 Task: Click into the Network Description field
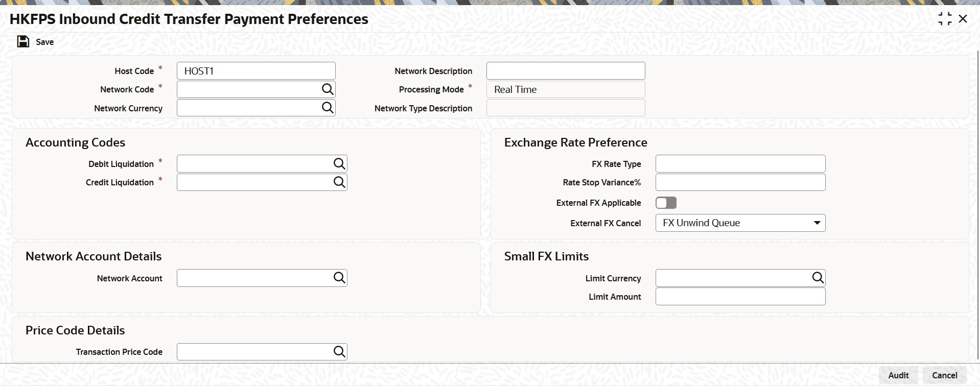pyautogui.click(x=565, y=71)
